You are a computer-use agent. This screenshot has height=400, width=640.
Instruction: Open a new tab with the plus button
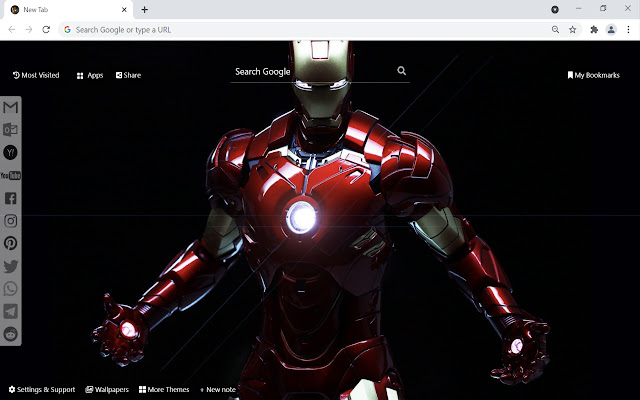[144, 9]
